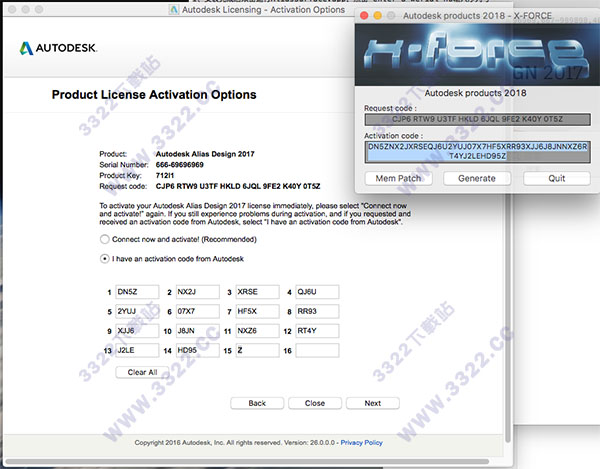Click activation field 14 containing HD95
The image size is (600, 469).
tap(197, 350)
